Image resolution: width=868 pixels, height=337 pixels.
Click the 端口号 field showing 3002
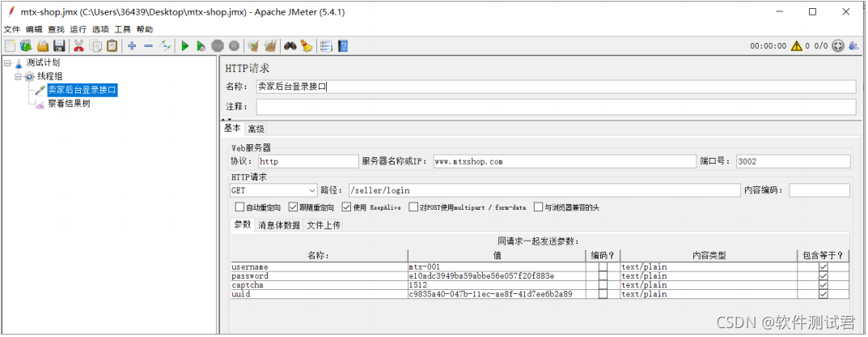[793, 161]
